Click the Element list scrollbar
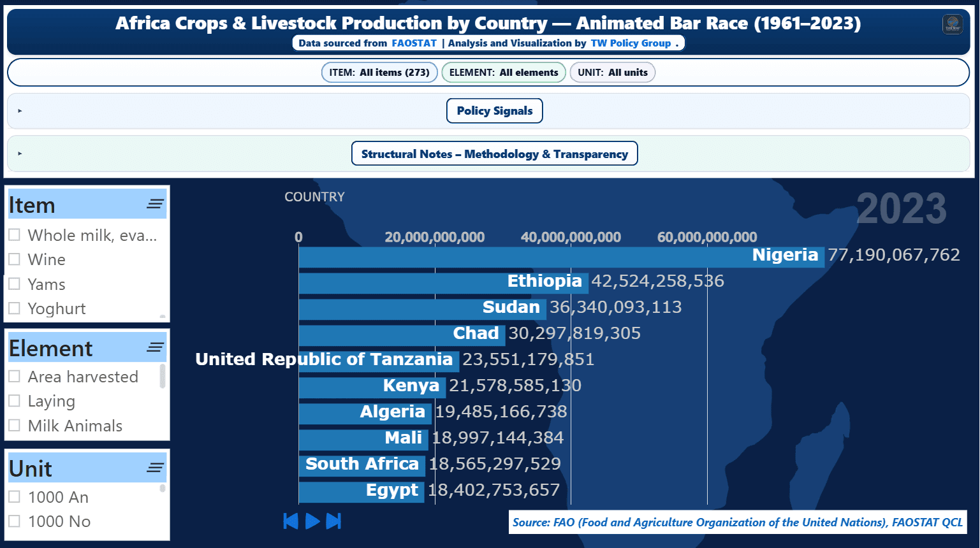Viewport: 980px width, 548px height. tap(163, 376)
